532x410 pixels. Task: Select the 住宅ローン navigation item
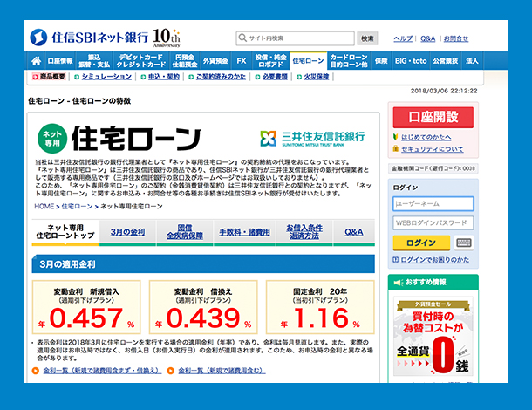(x=308, y=61)
